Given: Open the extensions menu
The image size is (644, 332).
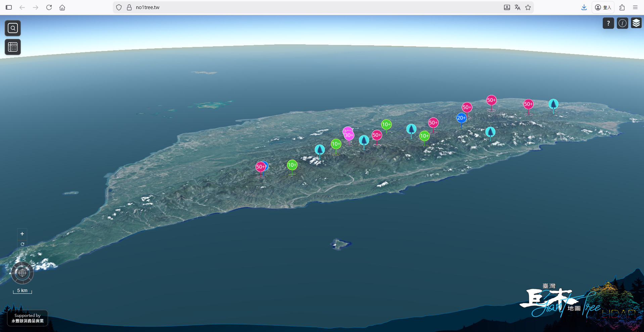Looking at the screenshot, I should 622,7.
